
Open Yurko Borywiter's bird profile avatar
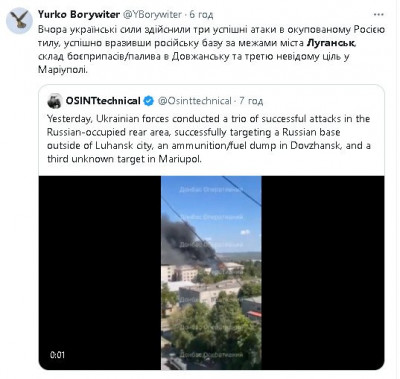tap(19, 21)
